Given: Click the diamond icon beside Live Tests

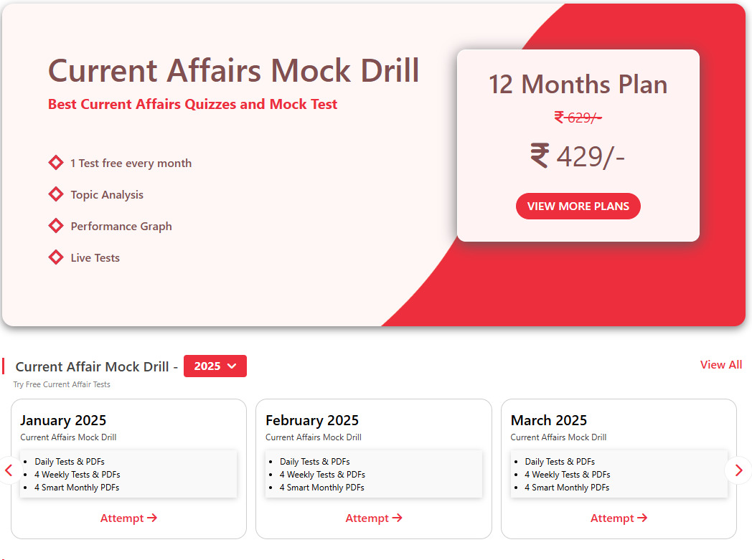Looking at the screenshot, I should [56, 257].
